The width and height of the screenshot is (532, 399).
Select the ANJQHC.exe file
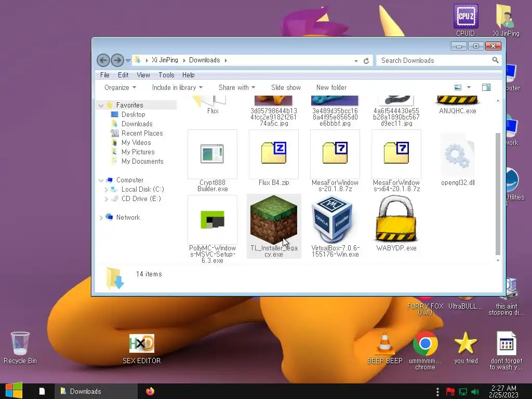point(457,105)
